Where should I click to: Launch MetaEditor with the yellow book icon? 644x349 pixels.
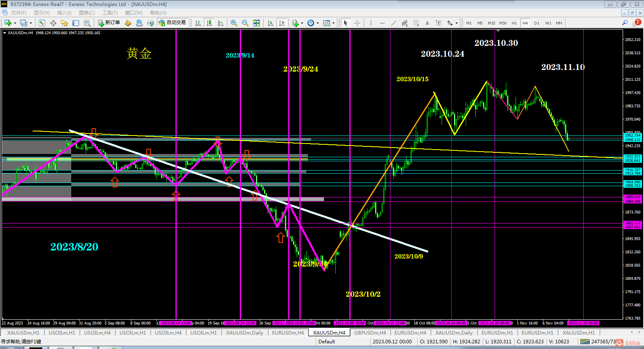point(128,23)
